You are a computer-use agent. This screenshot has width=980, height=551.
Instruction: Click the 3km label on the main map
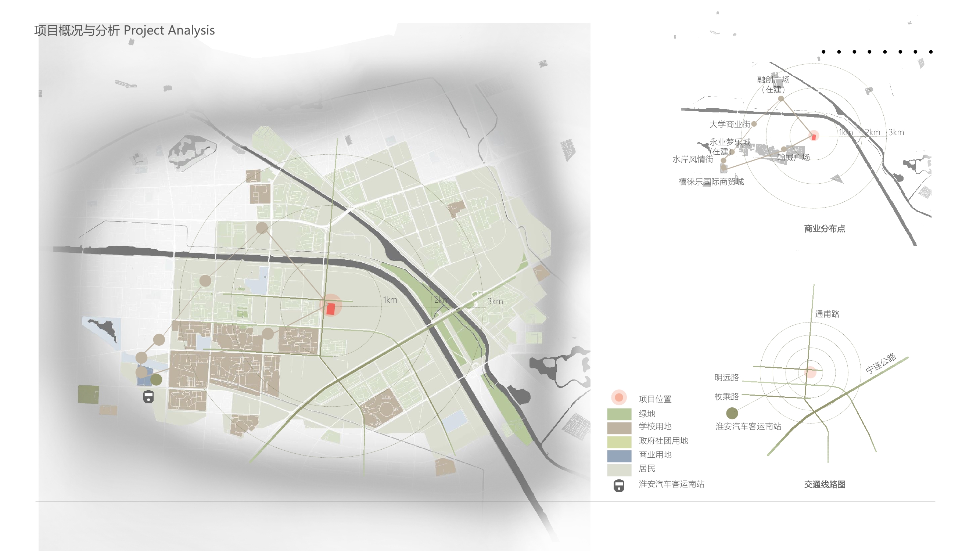[495, 301]
